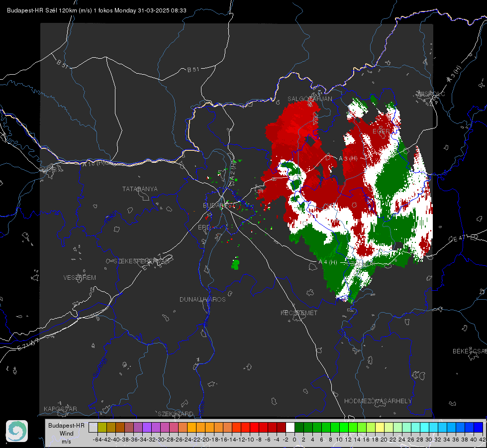Click the 'SZEKSZÁRD' city label
487x448 pixels.
click(176, 414)
